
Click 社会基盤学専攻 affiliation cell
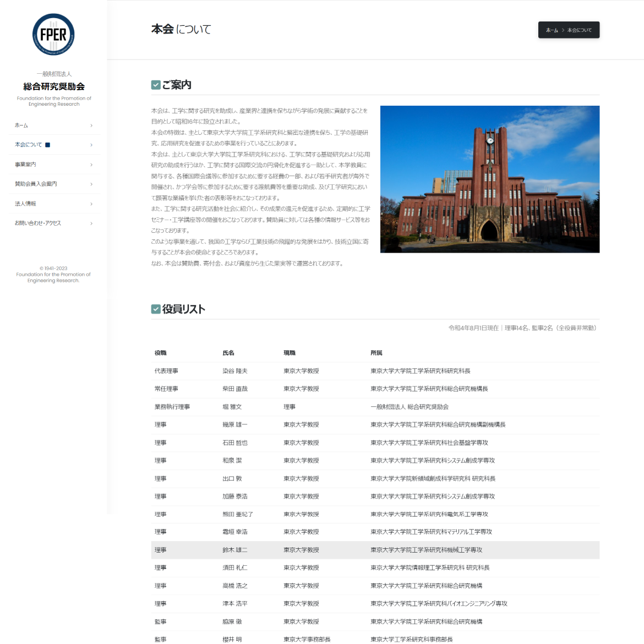point(429,443)
